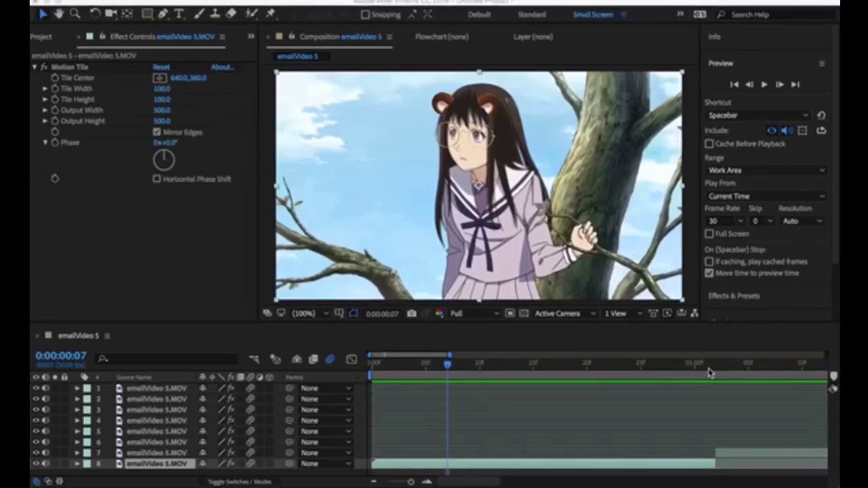Select the Rotation tool
Screen dimensions: 868x488
(95, 14)
